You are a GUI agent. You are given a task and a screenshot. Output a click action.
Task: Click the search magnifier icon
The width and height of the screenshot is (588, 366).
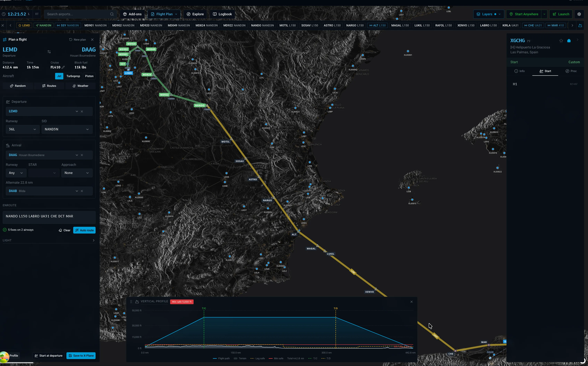pos(112,14)
